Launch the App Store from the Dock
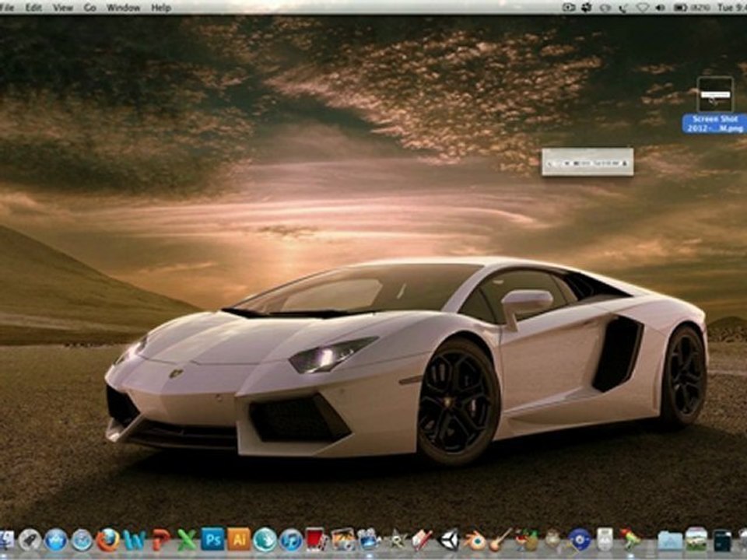Screen dimensions: 747x560 pos(56,540)
